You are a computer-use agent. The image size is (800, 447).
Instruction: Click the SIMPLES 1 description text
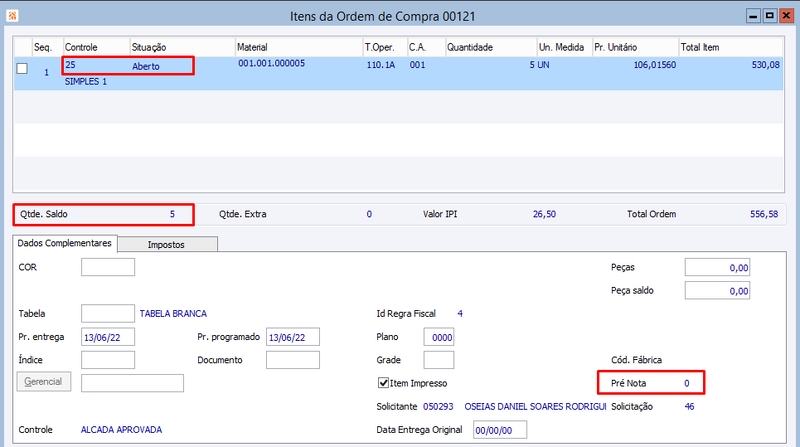pyautogui.click(x=86, y=82)
